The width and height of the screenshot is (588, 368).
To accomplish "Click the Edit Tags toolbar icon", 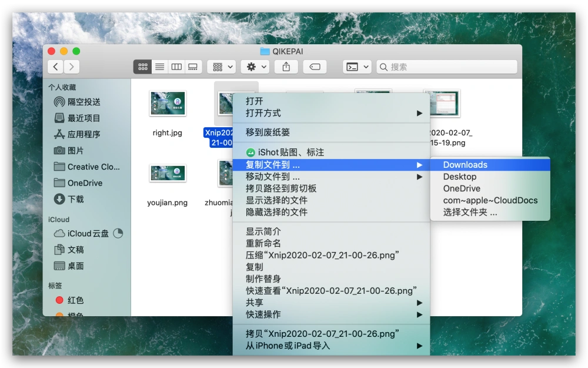I will click(x=315, y=67).
